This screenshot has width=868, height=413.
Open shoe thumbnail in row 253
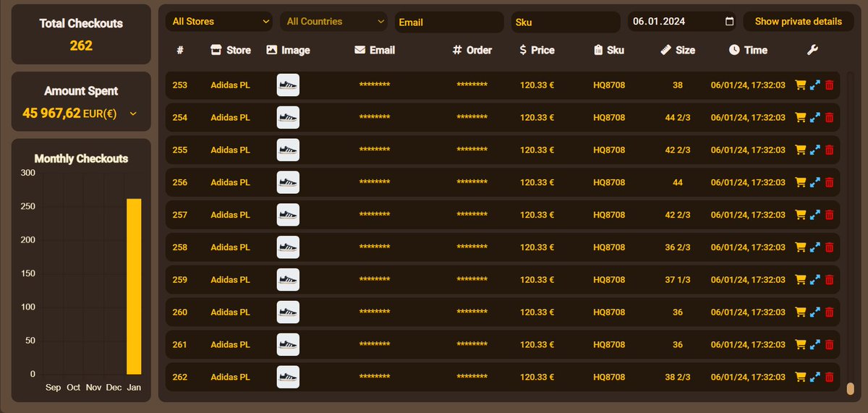point(288,85)
